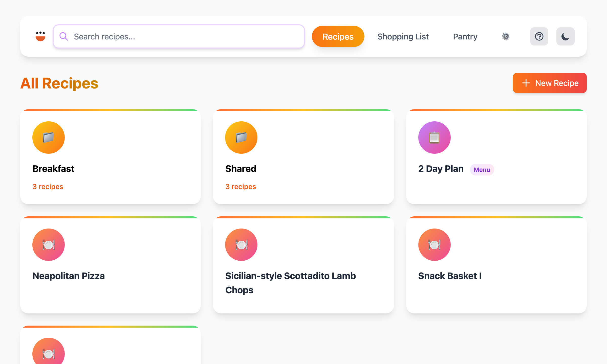Click the clipboard icon on 2 Day Plan
Viewport: 607px width, 364px height.
tap(434, 137)
